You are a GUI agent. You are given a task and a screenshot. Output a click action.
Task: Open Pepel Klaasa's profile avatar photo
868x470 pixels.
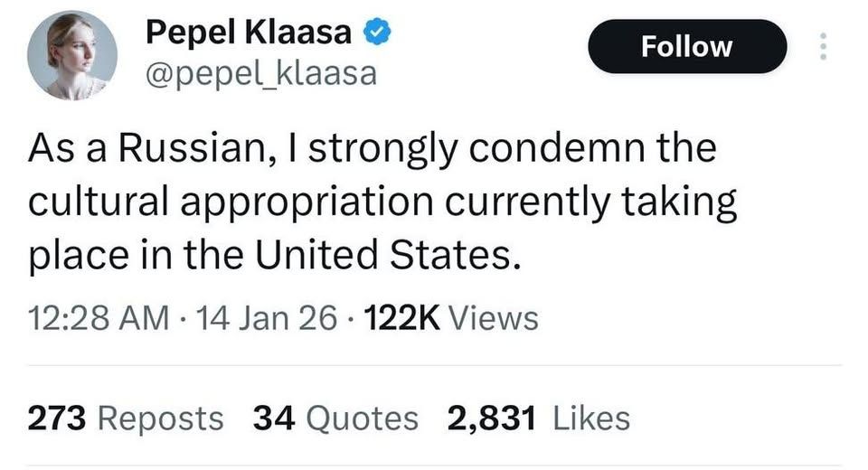71,54
